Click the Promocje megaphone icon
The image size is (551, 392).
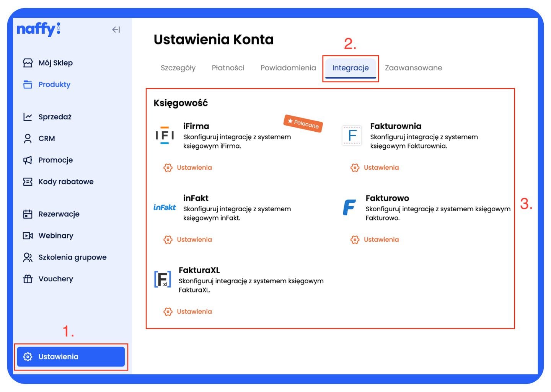click(x=28, y=160)
